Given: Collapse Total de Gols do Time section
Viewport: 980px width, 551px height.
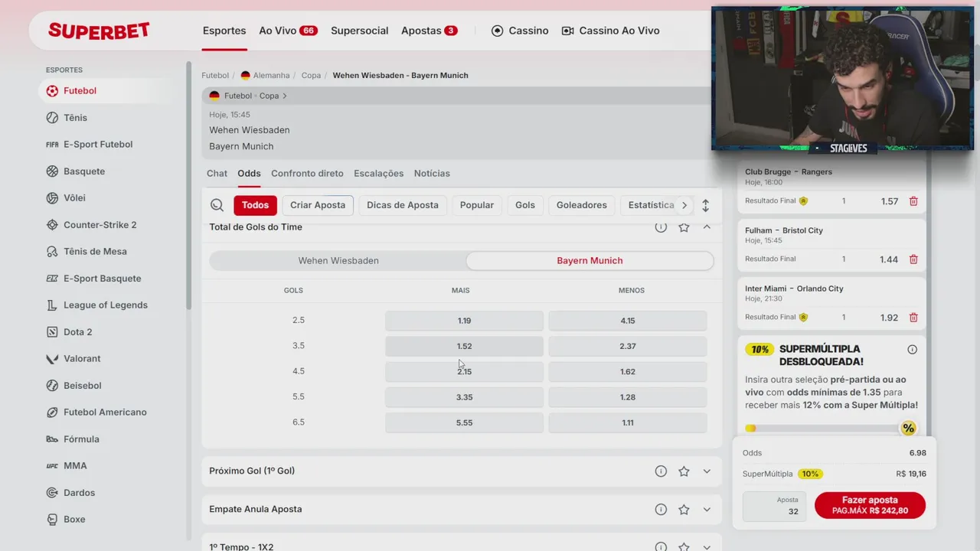Looking at the screenshot, I should tap(707, 227).
